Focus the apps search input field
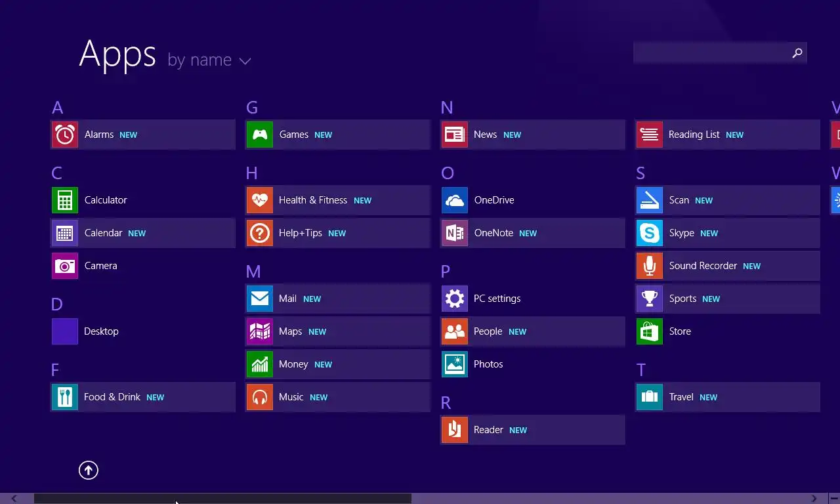 pos(720,53)
